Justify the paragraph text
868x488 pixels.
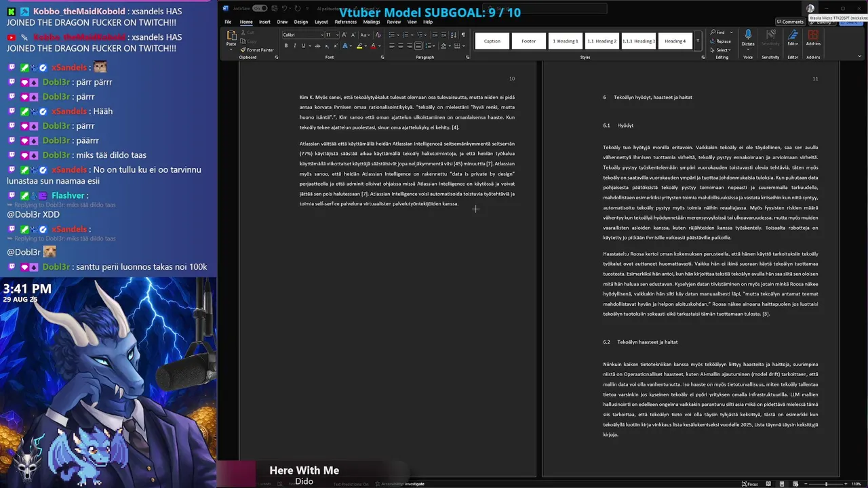click(x=418, y=46)
